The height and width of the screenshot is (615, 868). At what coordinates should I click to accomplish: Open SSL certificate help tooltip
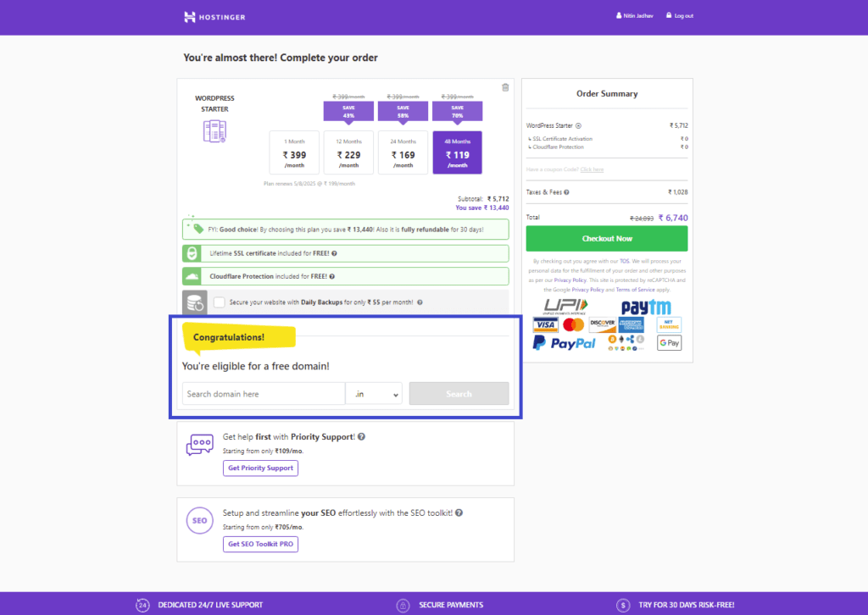click(x=334, y=253)
